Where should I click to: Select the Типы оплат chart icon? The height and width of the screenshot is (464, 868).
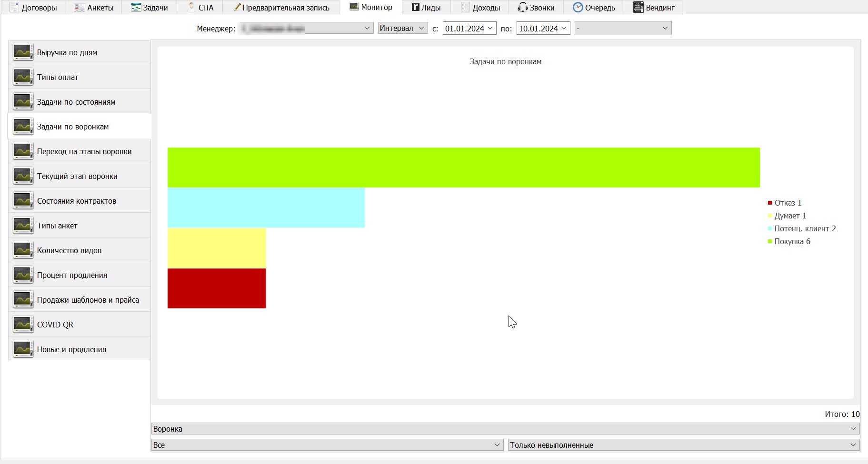[23, 77]
